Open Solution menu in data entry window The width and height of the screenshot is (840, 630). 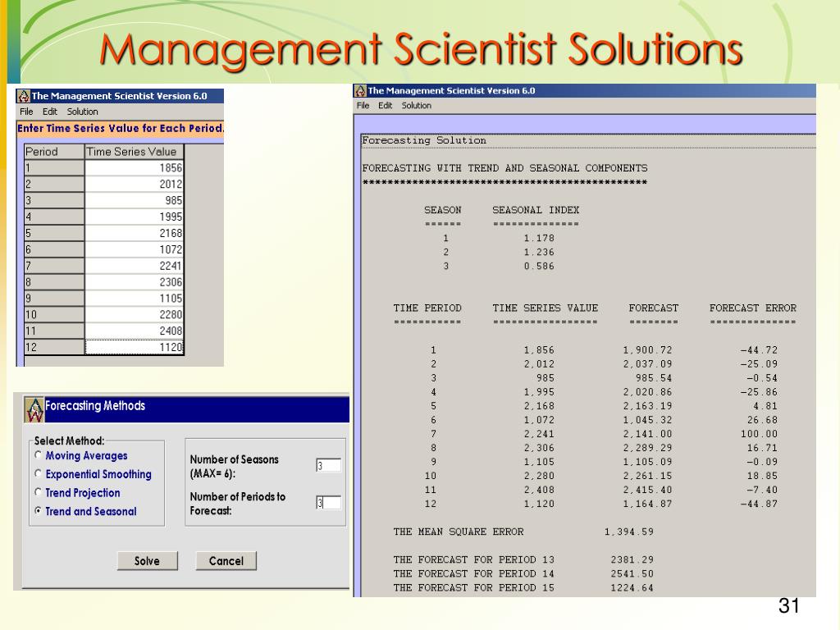[83, 112]
